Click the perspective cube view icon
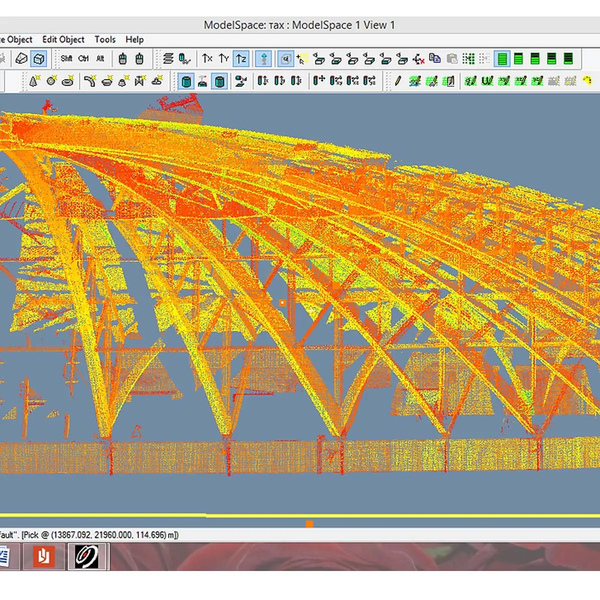The image size is (600, 600). pyautogui.click(x=19, y=59)
